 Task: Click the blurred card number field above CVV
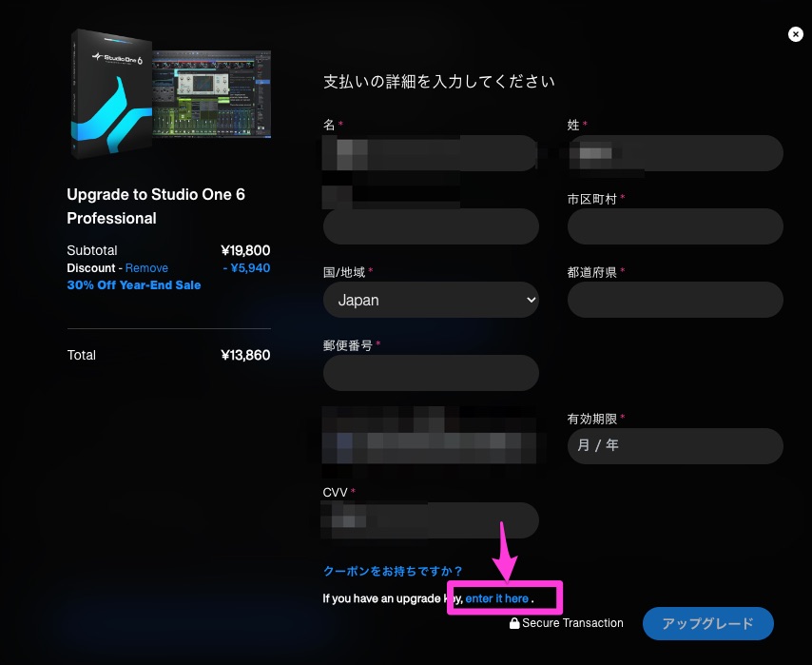(x=431, y=445)
